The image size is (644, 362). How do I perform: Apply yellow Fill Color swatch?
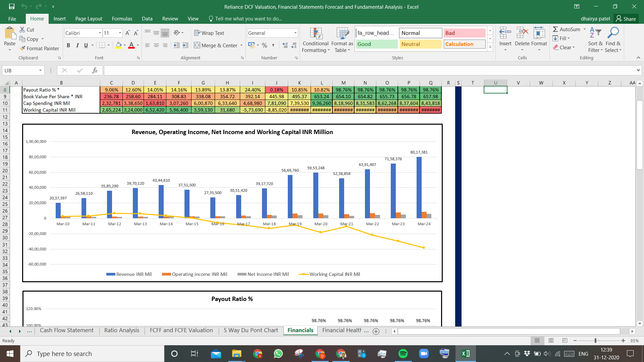point(119,45)
